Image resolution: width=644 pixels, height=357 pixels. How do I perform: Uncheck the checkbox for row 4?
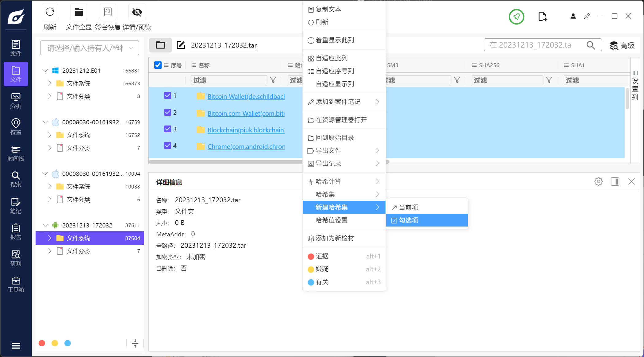tap(167, 146)
